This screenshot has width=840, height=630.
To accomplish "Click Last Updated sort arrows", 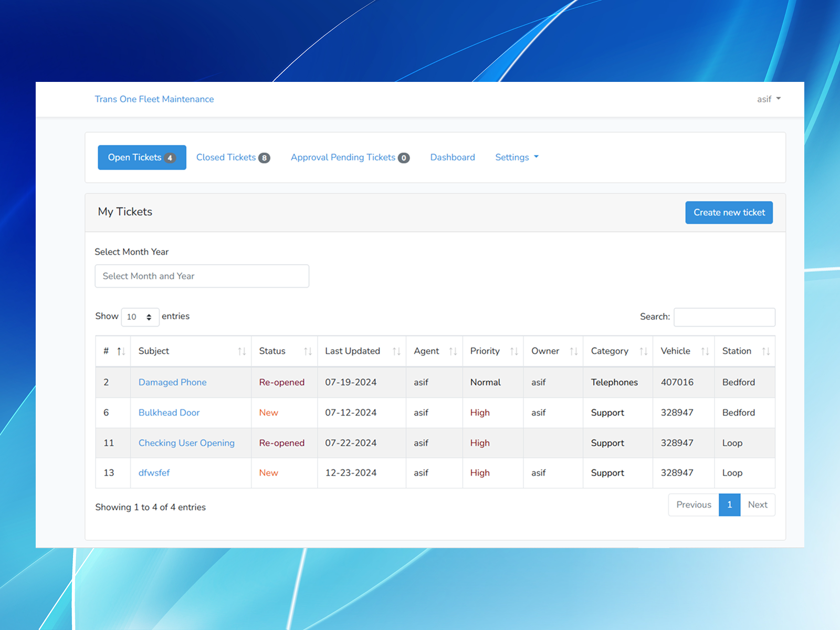I will tap(396, 351).
